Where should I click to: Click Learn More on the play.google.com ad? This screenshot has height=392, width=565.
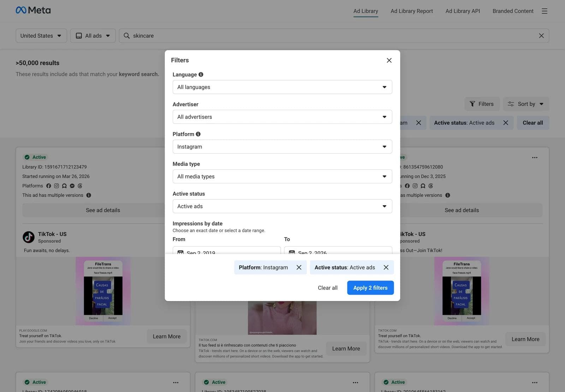click(167, 337)
